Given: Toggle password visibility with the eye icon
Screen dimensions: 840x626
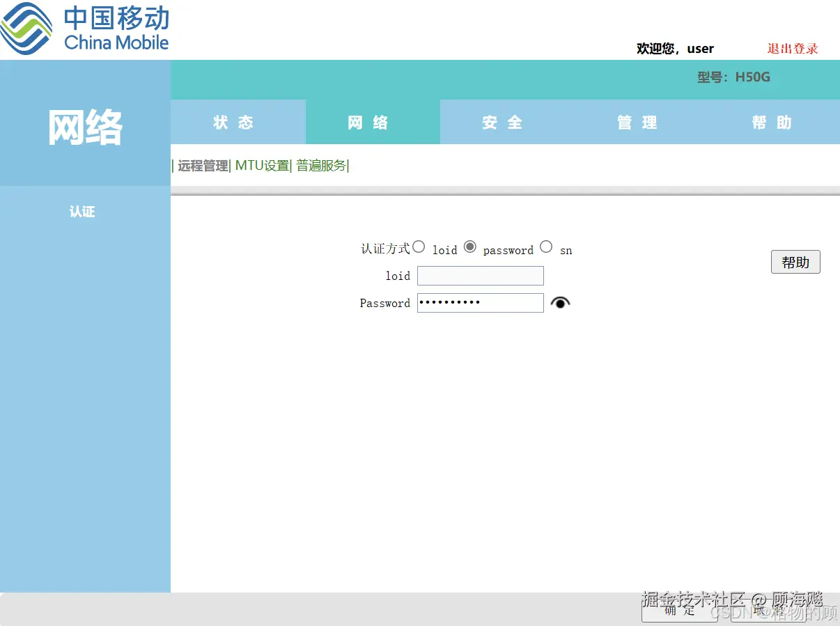Looking at the screenshot, I should pyautogui.click(x=560, y=302).
